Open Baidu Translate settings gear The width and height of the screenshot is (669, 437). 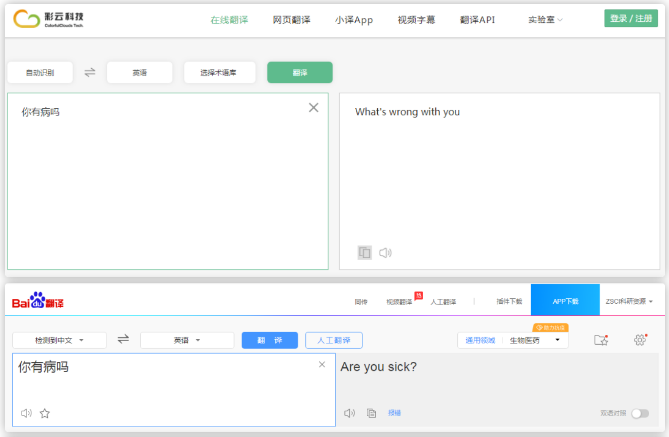coord(640,340)
